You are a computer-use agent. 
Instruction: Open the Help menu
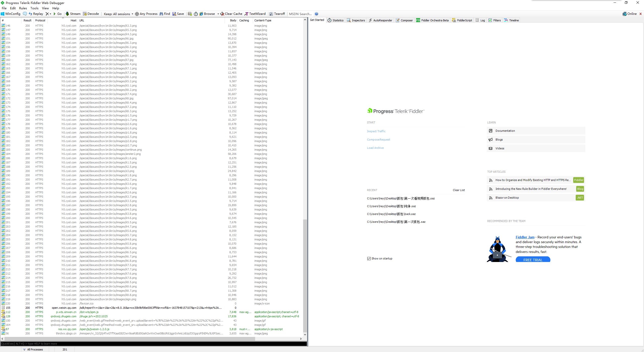(56, 8)
